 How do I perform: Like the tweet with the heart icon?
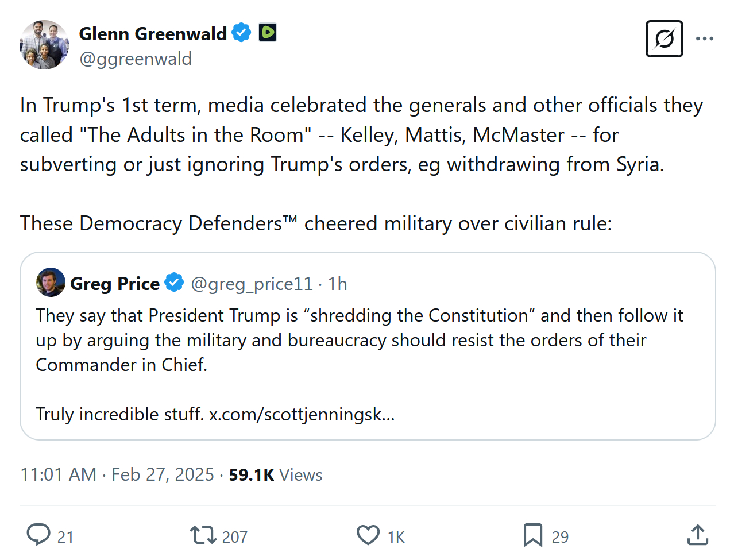click(368, 535)
